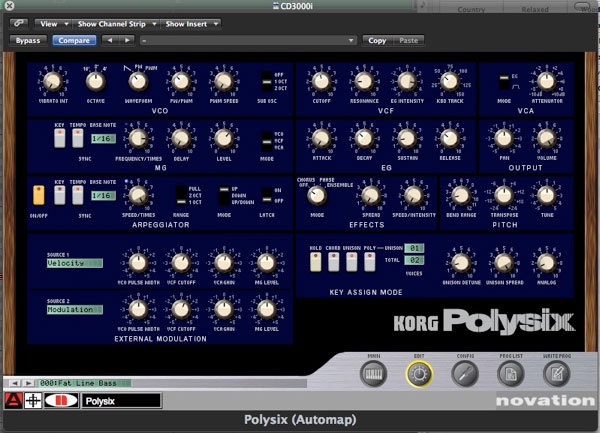Viewport: 600px width, 433px height.
Task: Click the Copy button
Action: pyautogui.click(x=377, y=40)
